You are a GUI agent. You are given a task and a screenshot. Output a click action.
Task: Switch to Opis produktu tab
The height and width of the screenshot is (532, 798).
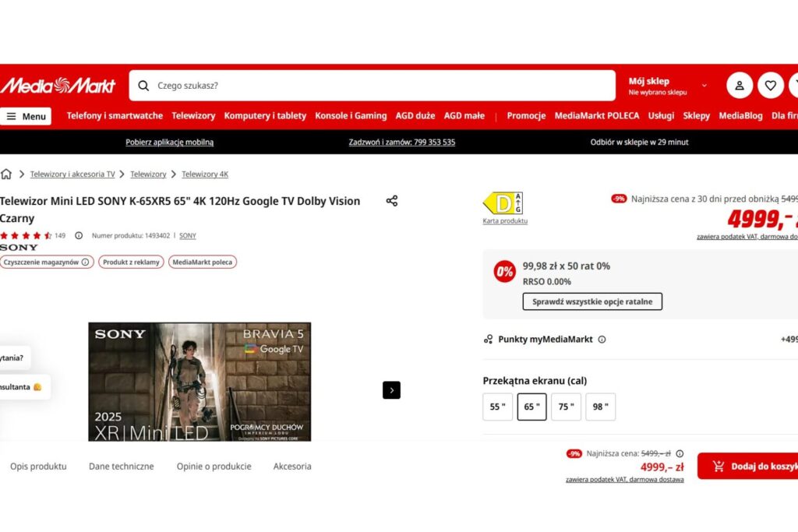coord(38,466)
